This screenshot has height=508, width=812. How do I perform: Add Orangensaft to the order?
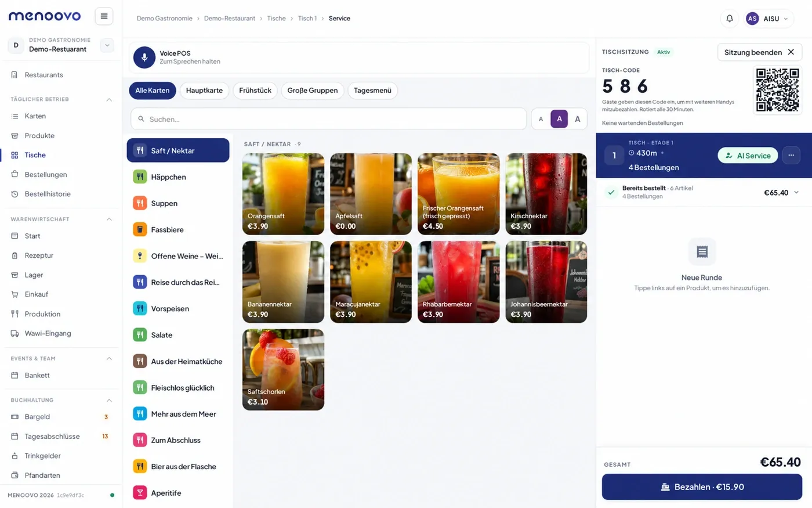tap(283, 194)
